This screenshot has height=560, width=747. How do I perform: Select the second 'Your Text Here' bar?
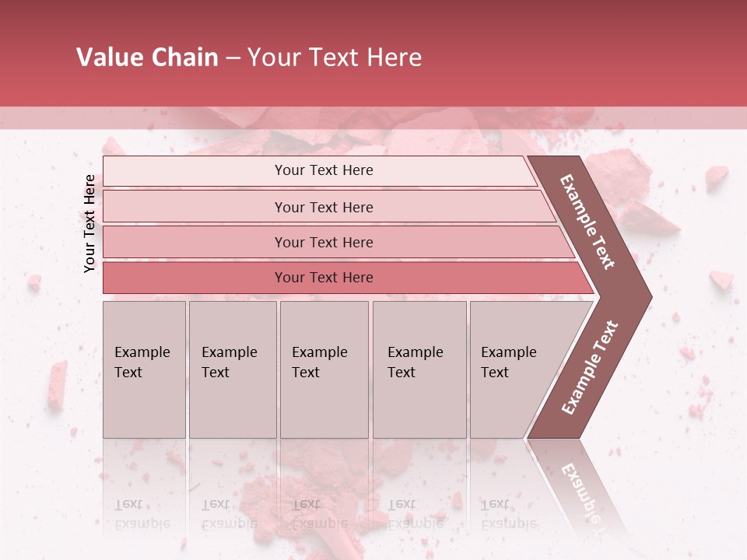pyautogui.click(x=324, y=207)
